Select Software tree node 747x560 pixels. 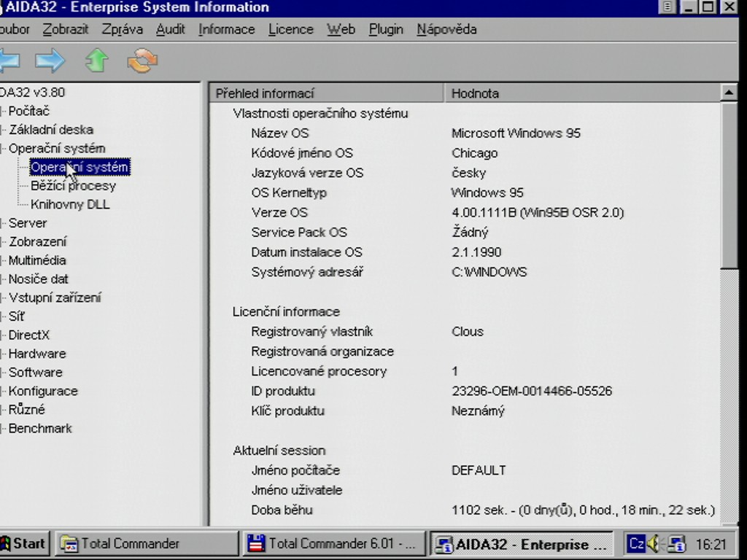(35, 373)
